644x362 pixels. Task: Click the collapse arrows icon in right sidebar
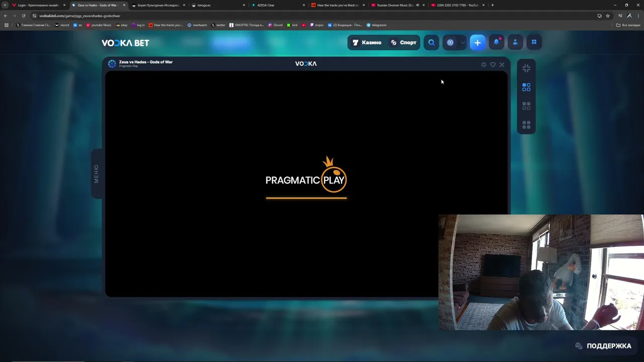pos(526,68)
